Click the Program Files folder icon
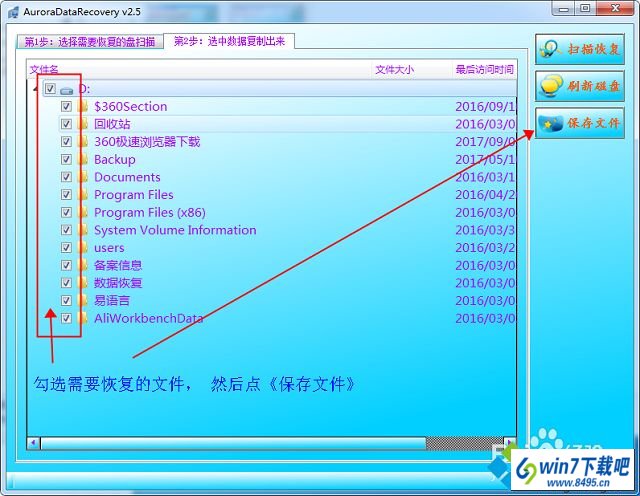The width and height of the screenshot is (640, 496). pos(83,195)
